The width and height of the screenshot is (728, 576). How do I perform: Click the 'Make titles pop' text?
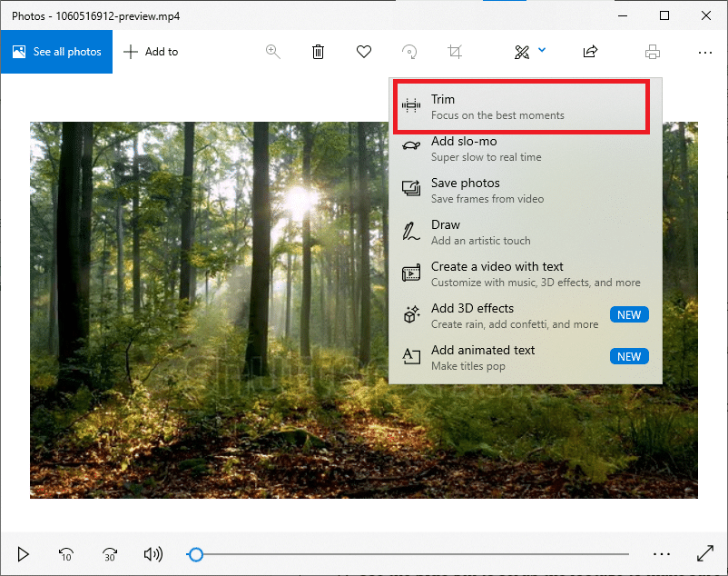[x=468, y=366]
